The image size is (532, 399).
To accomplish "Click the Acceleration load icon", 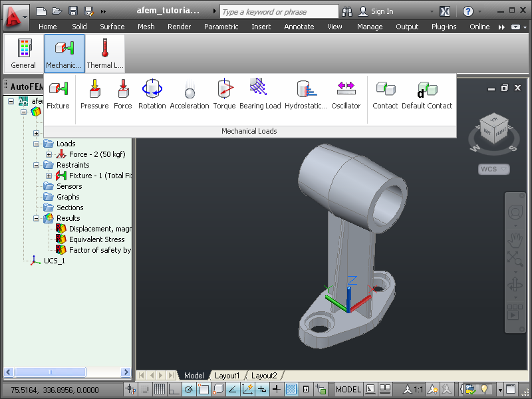I will pyautogui.click(x=190, y=95).
